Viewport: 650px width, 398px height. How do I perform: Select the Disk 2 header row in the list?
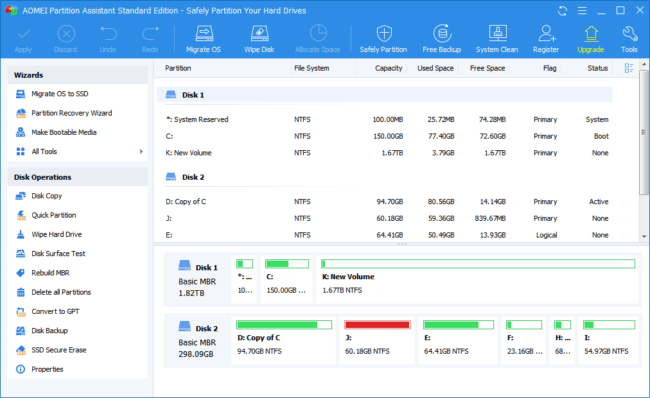click(x=384, y=177)
